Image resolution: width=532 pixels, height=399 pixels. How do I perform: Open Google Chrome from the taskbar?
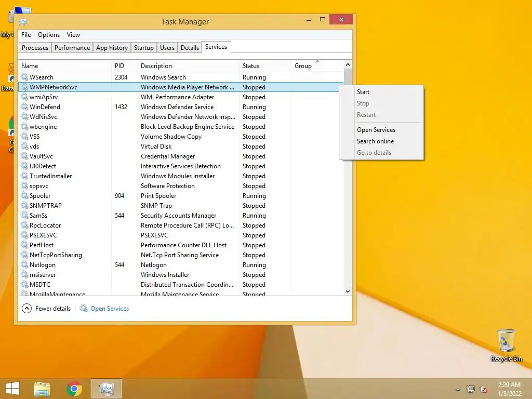pos(74,389)
